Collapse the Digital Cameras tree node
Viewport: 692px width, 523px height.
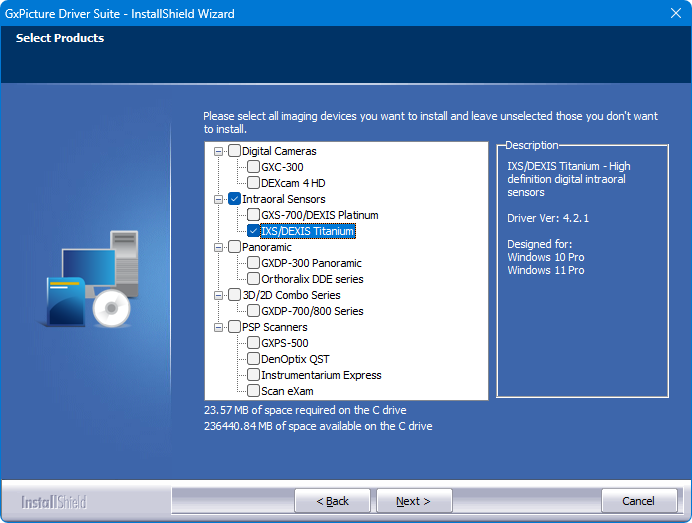point(219,151)
